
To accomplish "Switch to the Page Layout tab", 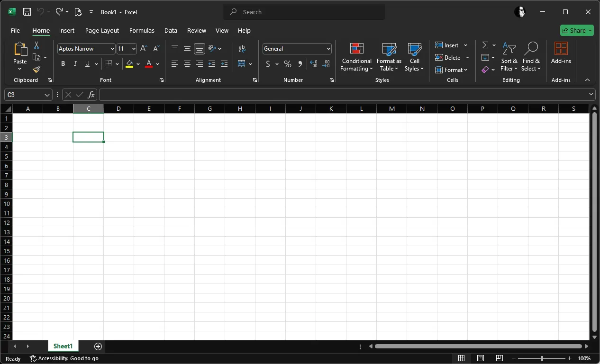I will coord(102,30).
